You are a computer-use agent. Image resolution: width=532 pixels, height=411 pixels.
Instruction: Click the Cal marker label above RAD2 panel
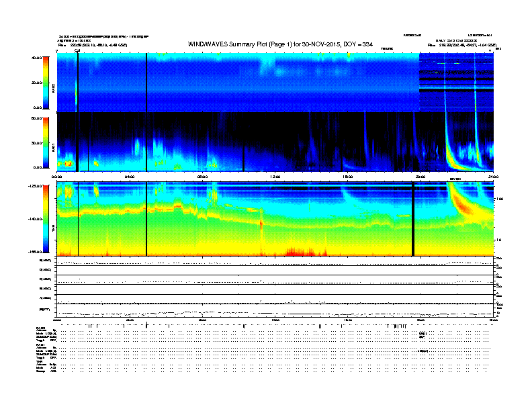pos(77,50)
